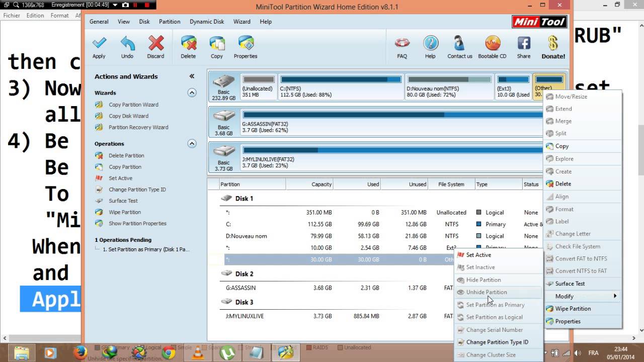Open VLC from the taskbar

coord(198,353)
